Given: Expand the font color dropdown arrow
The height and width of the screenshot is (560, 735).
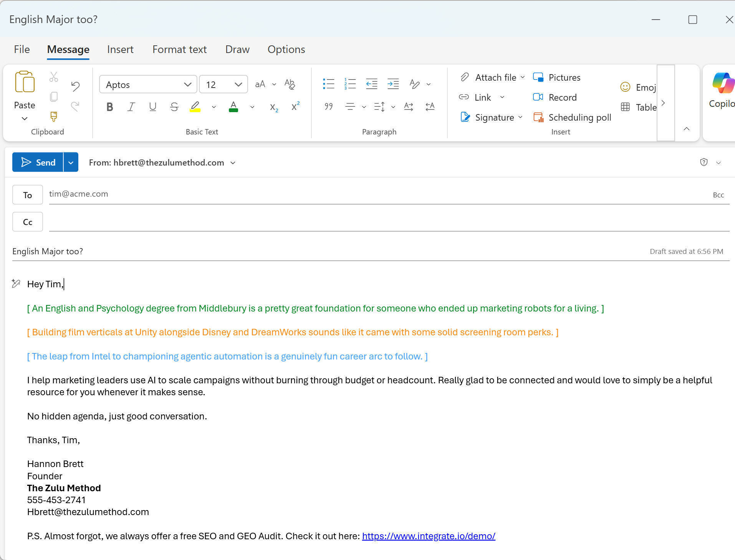Looking at the screenshot, I should 252,107.
